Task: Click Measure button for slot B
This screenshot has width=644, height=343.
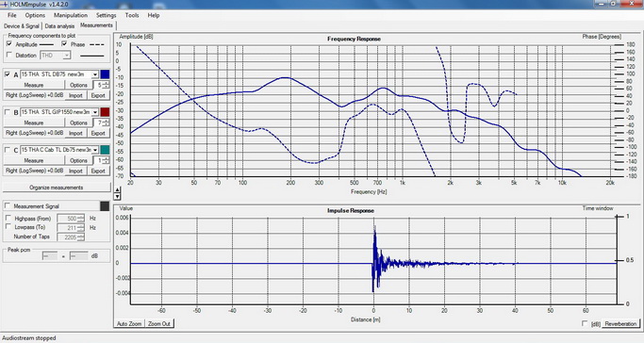Action: [x=34, y=122]
